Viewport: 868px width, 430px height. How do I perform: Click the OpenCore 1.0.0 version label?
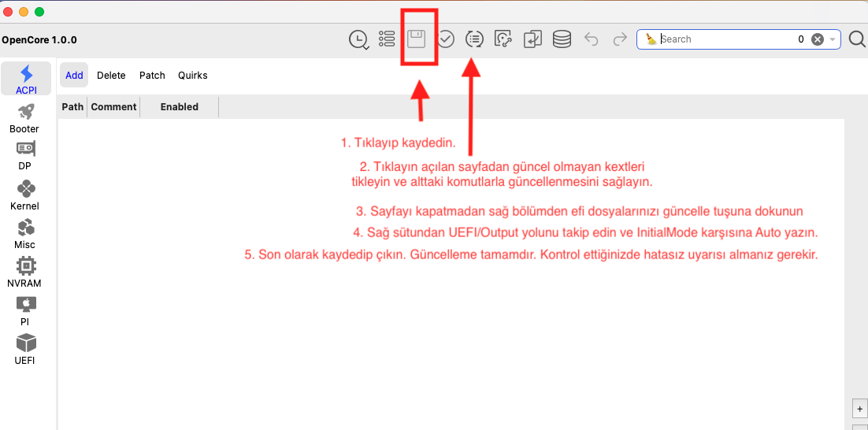[39, 40]
